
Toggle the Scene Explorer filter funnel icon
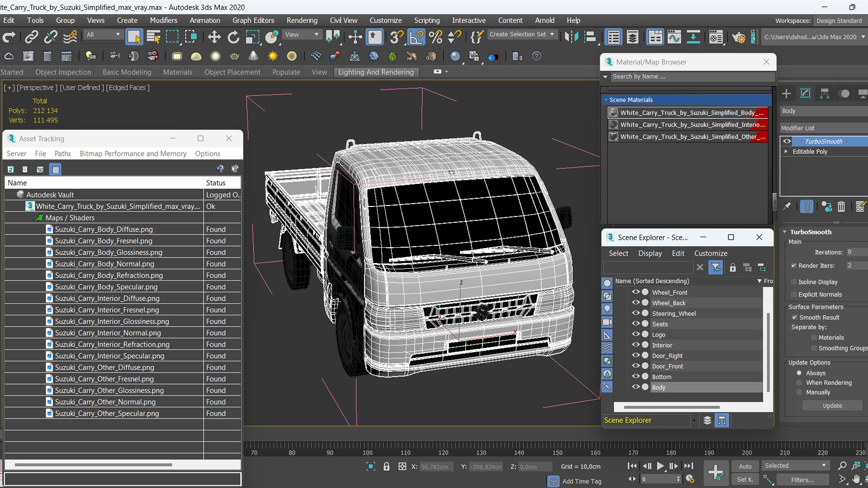(x=716, y=267)
